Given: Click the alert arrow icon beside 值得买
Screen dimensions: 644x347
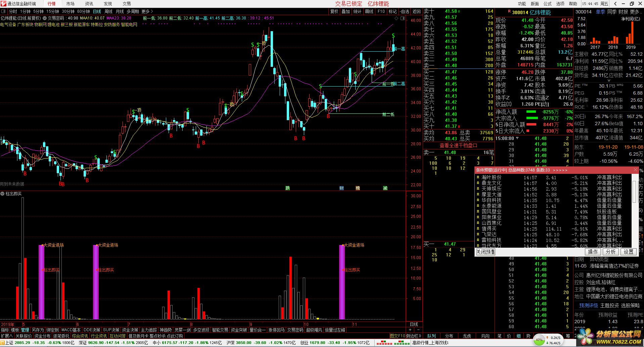Looking at the screenshot, I should pos(478,229).
